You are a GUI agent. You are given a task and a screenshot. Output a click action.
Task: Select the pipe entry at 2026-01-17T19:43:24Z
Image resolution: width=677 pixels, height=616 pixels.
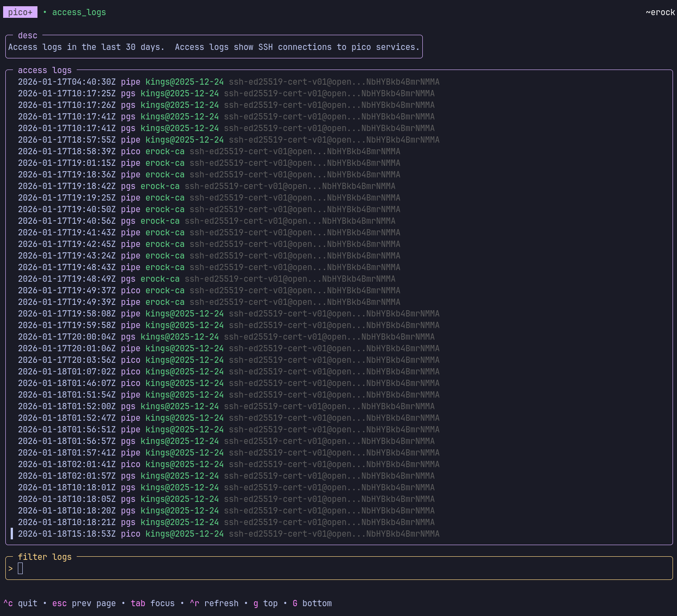[x=209, y=256]
